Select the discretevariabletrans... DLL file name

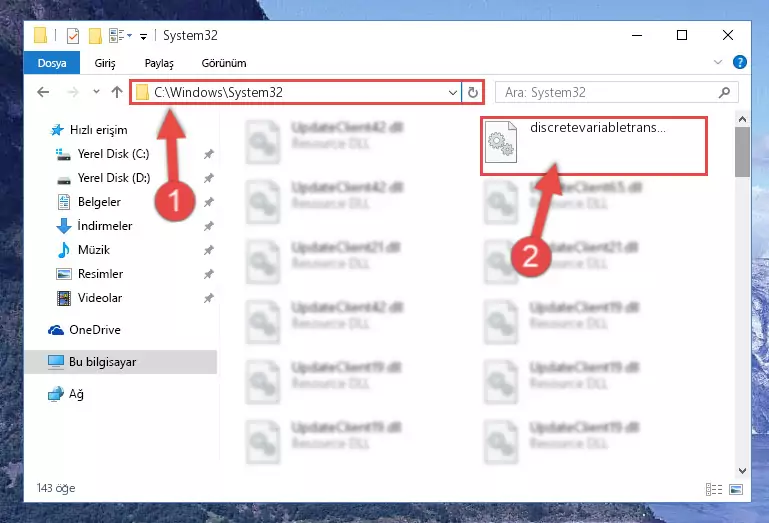[x=597, y=128]
